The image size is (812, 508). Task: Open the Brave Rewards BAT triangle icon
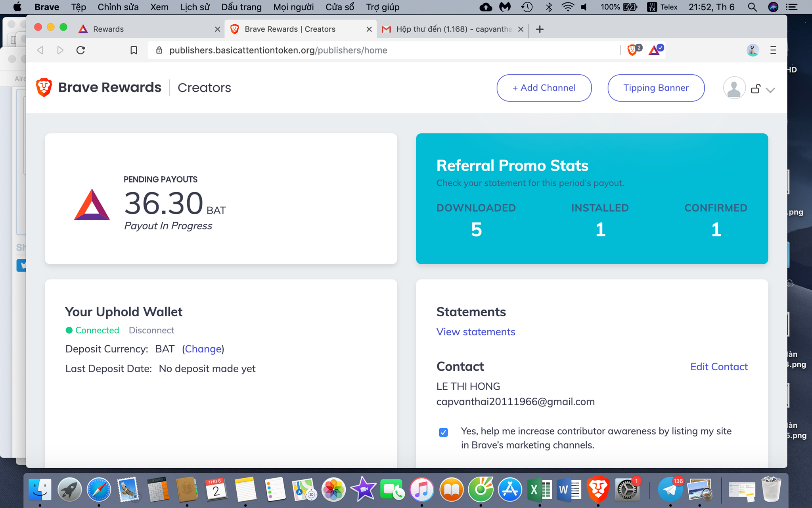pyautogui.click(x=655, y=50)
